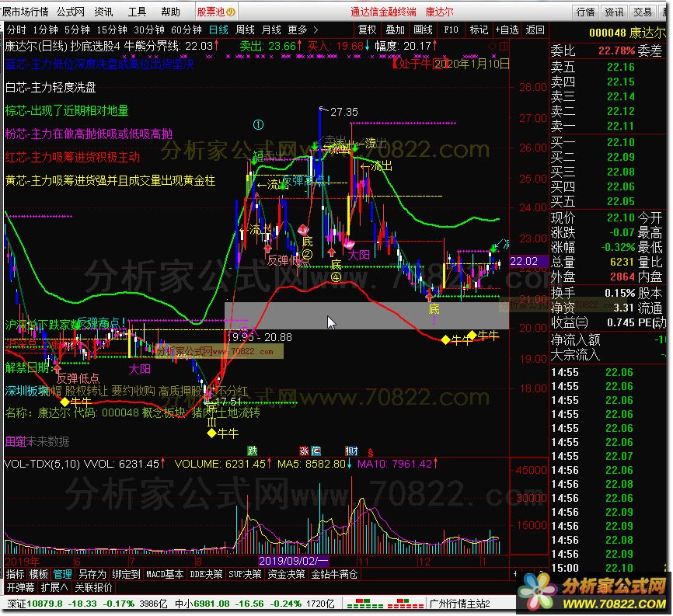
Task: Click 另存为 save-as option
Action: coord(92,574)
